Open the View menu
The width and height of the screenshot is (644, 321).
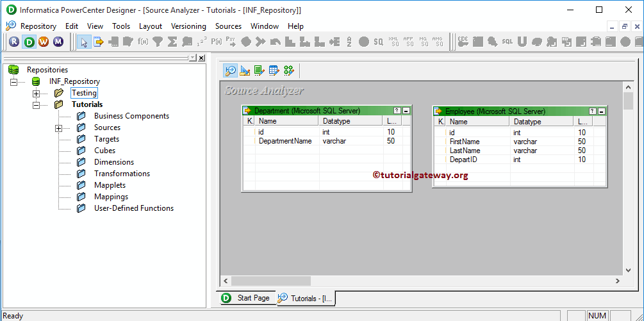pos(95,26)
